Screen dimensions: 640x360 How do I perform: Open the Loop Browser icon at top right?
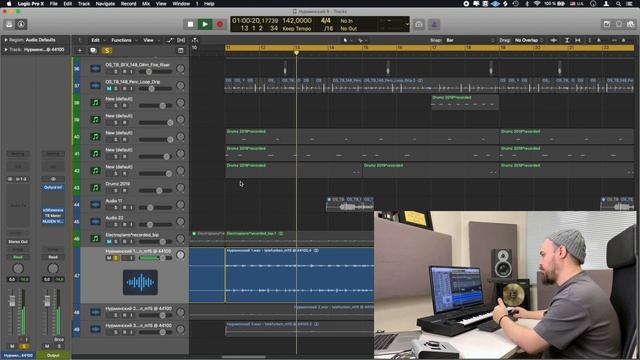pos(619,24)
